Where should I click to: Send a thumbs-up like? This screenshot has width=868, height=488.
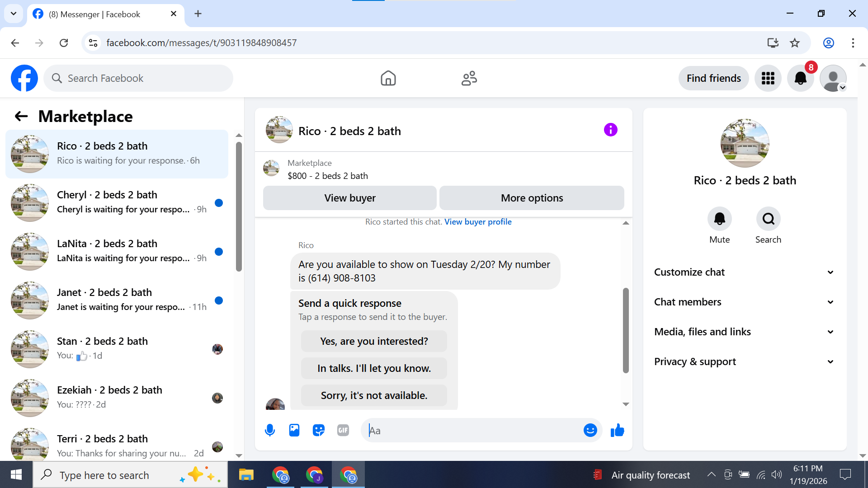click(x=617, y=430)
